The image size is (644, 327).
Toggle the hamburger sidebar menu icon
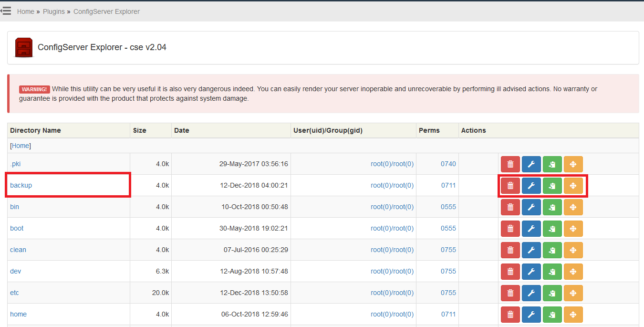point(6,11)
